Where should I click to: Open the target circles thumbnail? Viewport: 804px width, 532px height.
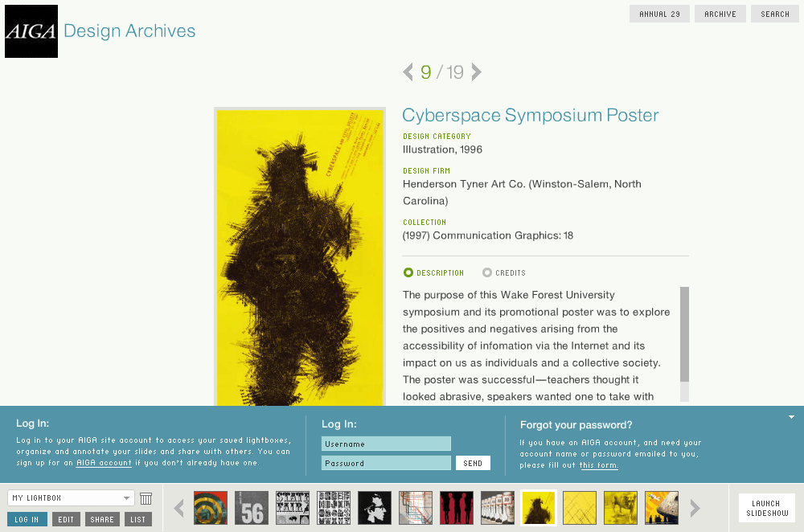click(211, 508)
